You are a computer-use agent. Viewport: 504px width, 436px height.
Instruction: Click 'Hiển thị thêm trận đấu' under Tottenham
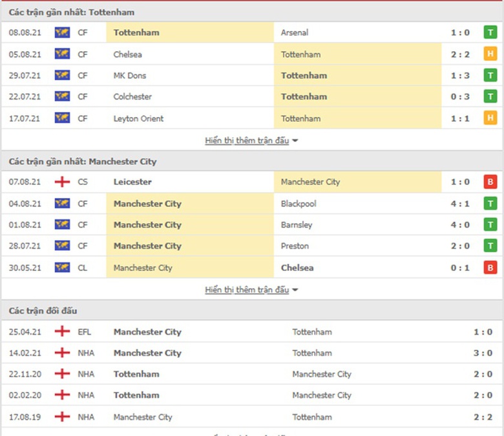(247, 140)
